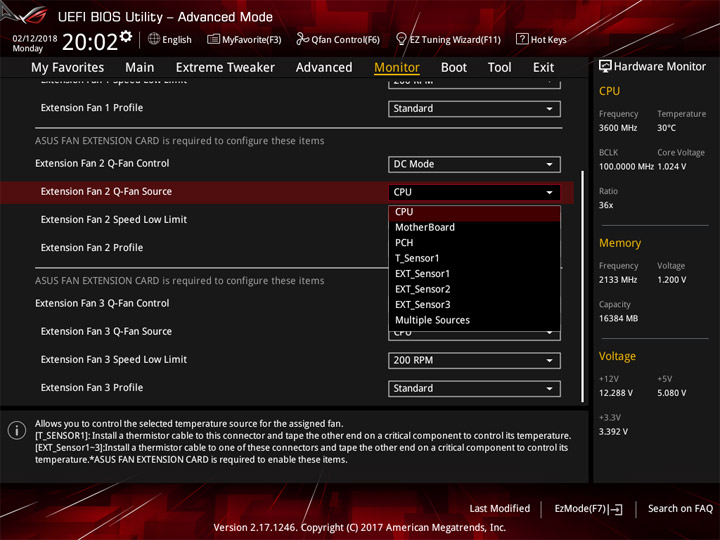The width and height of the screenshot is (720, 540).
Task: Click the EzMode exit arrow icon
Action: 617,509
